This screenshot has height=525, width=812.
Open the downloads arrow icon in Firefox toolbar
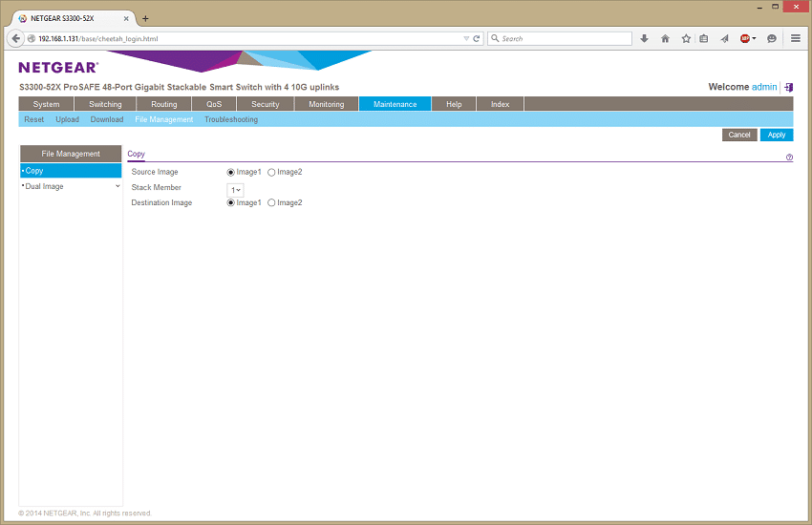pos(644,38)
